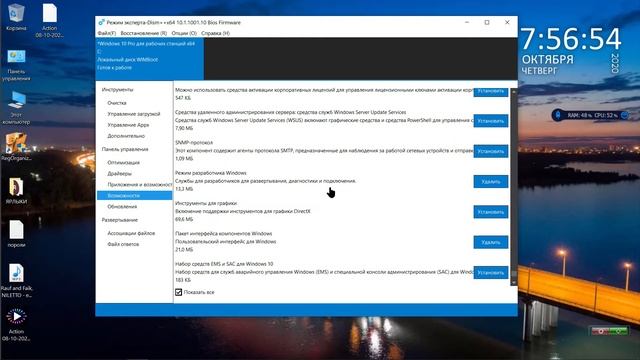The height and width of the screenshot is (360, 640).
Task: Open the Опции (O) menu
Action: click(x=184, y=33)
